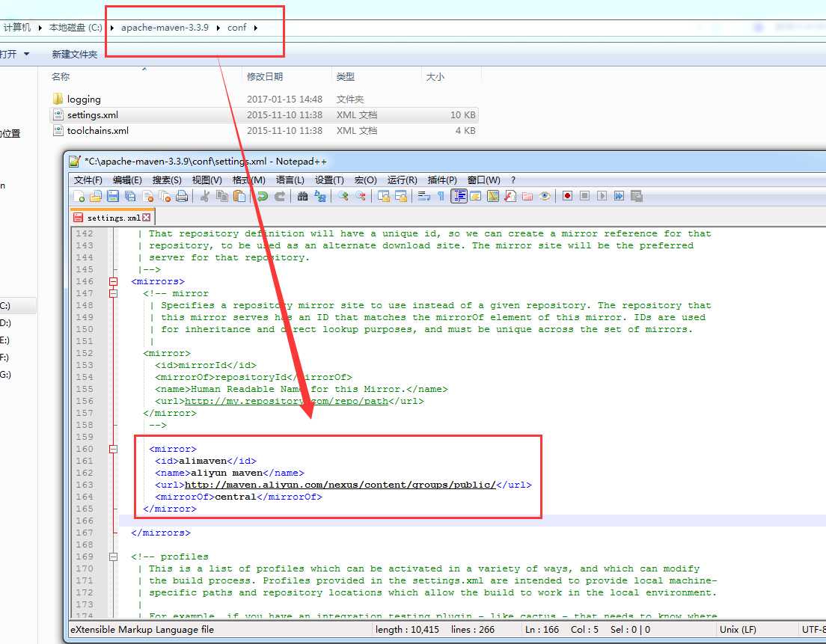Click the Folder as Workspace icon

[527, 197]
